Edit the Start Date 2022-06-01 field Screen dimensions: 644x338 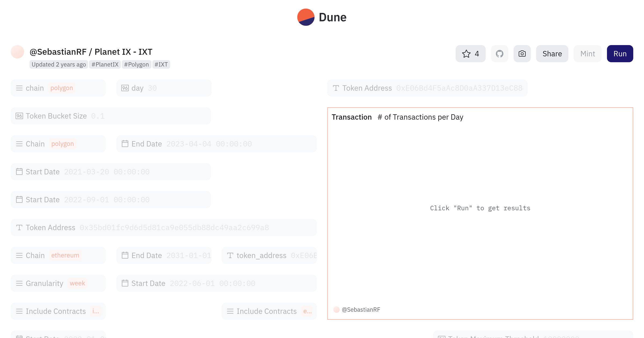(x=217, y=283)
